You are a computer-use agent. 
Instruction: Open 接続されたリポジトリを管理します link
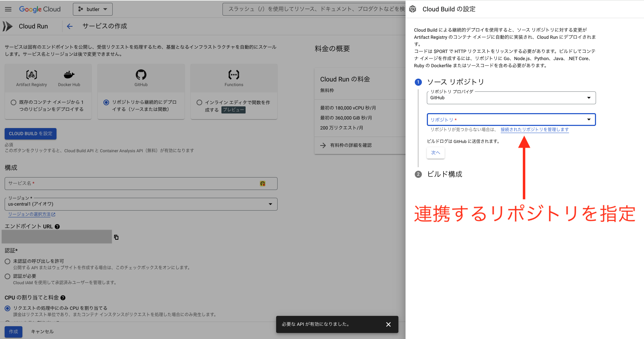(x=535, y=129)
